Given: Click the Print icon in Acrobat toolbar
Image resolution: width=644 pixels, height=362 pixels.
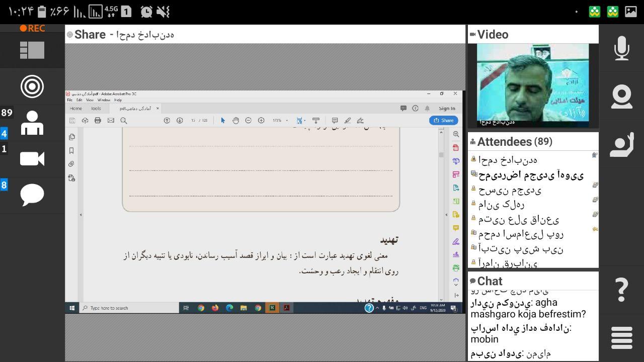Looking at the screenshot, I should [x=98, y=120].
